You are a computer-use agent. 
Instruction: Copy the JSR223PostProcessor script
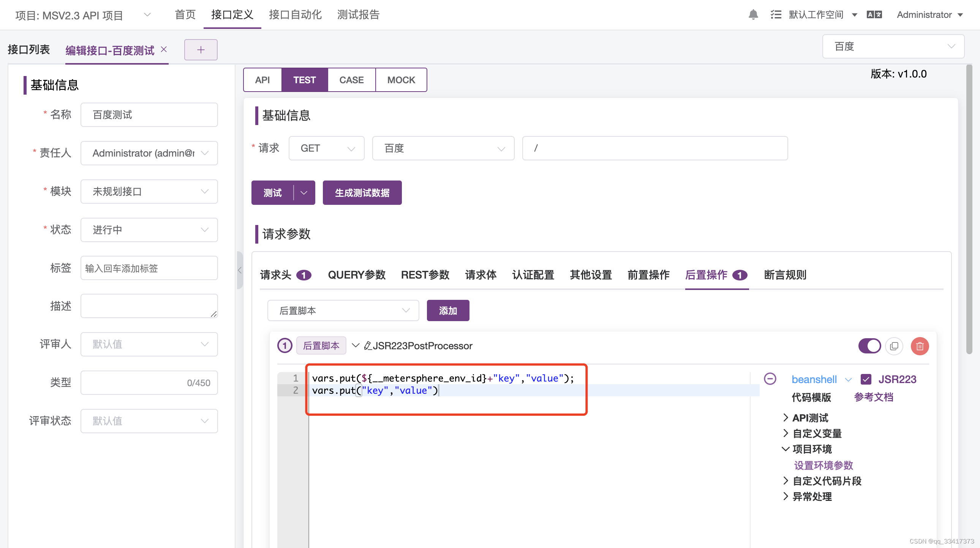[894, 346]
